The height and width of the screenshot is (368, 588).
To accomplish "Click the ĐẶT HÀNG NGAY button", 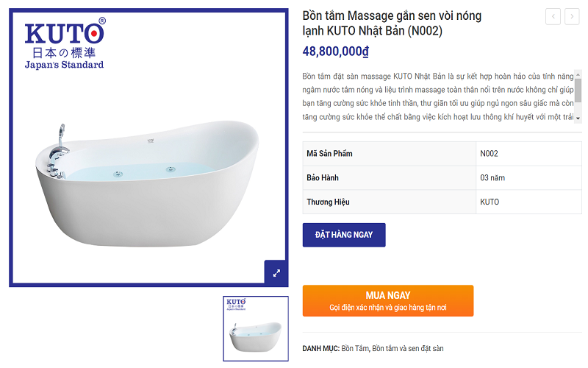I will (x=344, y=235).
